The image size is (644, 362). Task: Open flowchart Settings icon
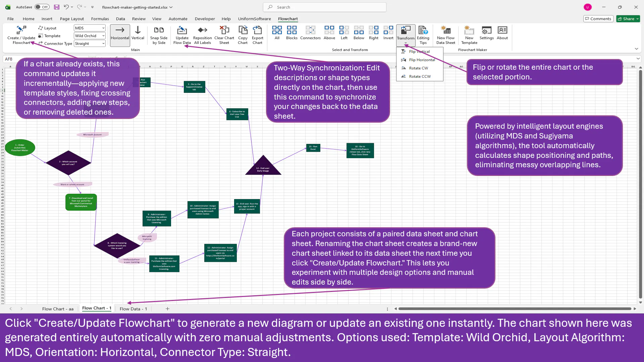coord(486,33)
